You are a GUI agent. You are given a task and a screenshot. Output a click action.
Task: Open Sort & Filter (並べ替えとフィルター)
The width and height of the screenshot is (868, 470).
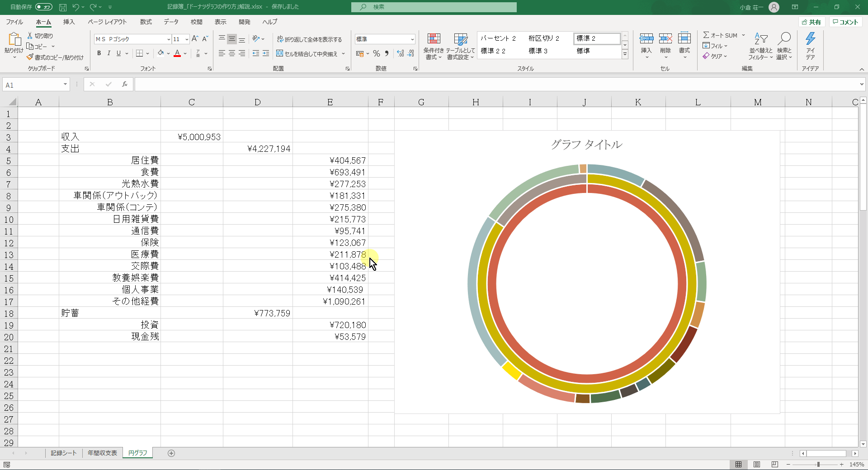761,46
